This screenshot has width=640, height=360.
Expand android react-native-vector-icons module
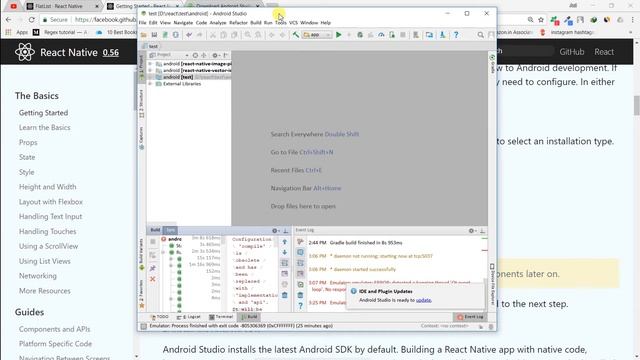click(x=150, y=71)
